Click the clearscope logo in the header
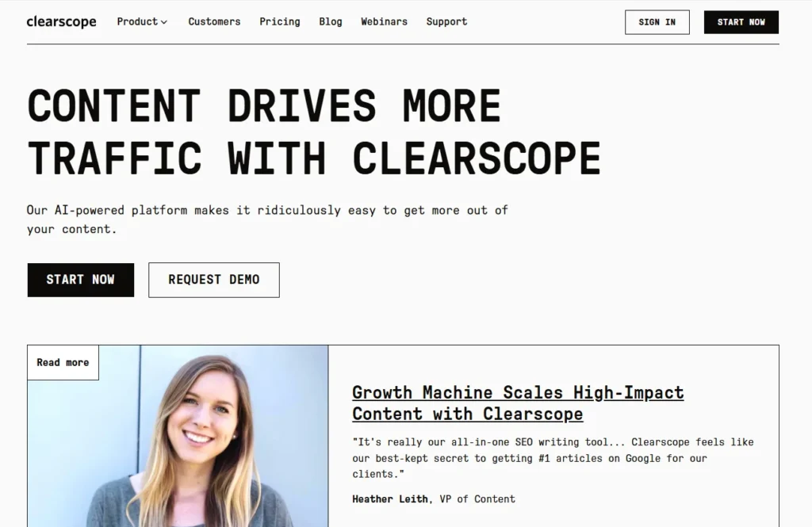 click(61, 21)
